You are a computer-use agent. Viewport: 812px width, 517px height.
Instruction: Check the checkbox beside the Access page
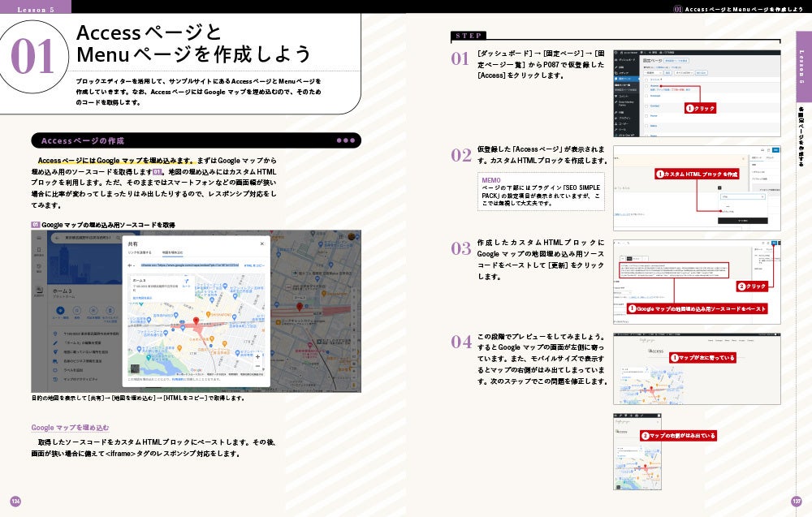[646, 86]
